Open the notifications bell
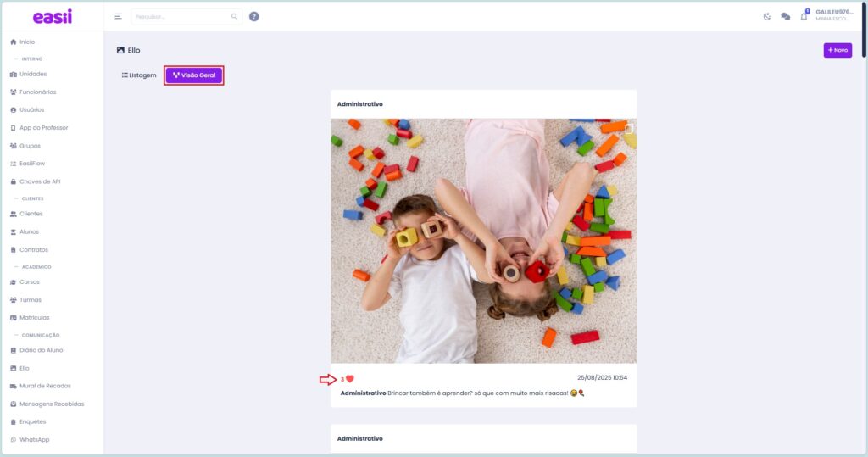The image size is (868, 457). [804, 16]
